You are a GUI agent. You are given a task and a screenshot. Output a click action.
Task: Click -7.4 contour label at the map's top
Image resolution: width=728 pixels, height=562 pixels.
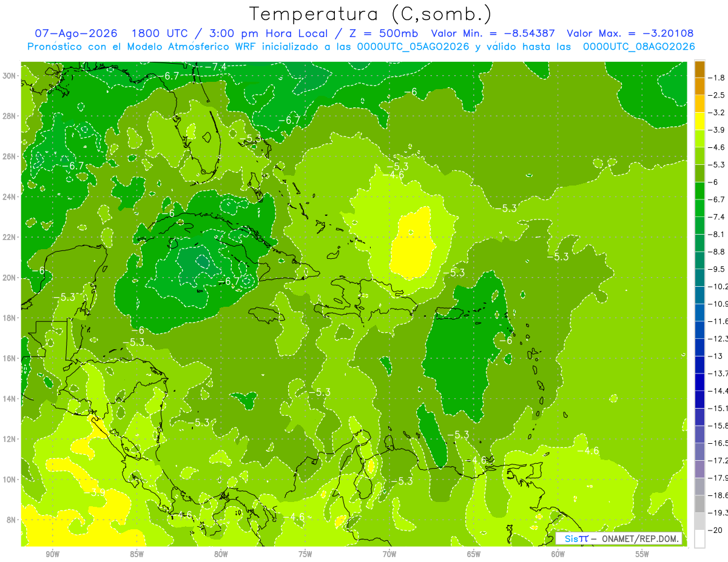tap(217, 66)
